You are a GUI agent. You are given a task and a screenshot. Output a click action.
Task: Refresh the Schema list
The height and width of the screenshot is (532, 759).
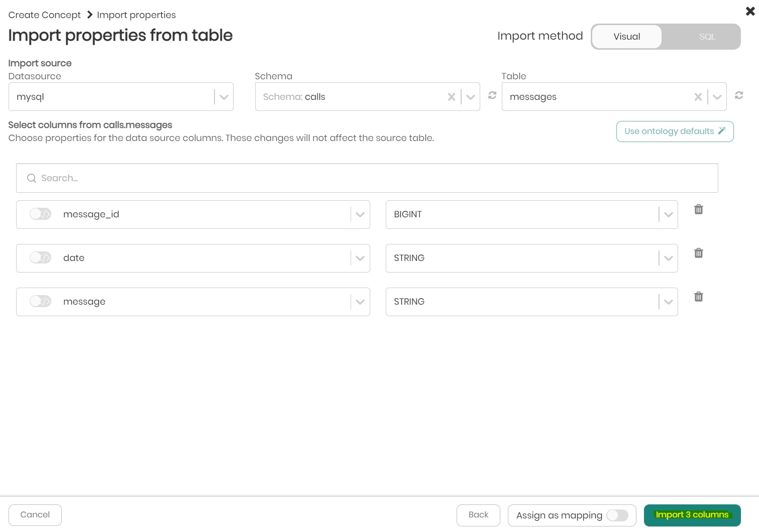point(492,95)
